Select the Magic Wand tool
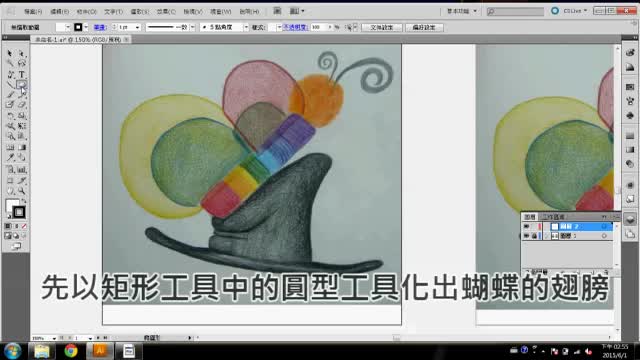This screenshot has width=640, height=360. pos(10,64)
